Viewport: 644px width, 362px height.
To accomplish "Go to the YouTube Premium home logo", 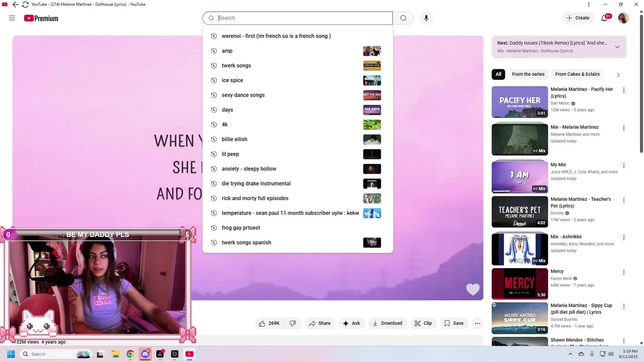I will 41,18.
